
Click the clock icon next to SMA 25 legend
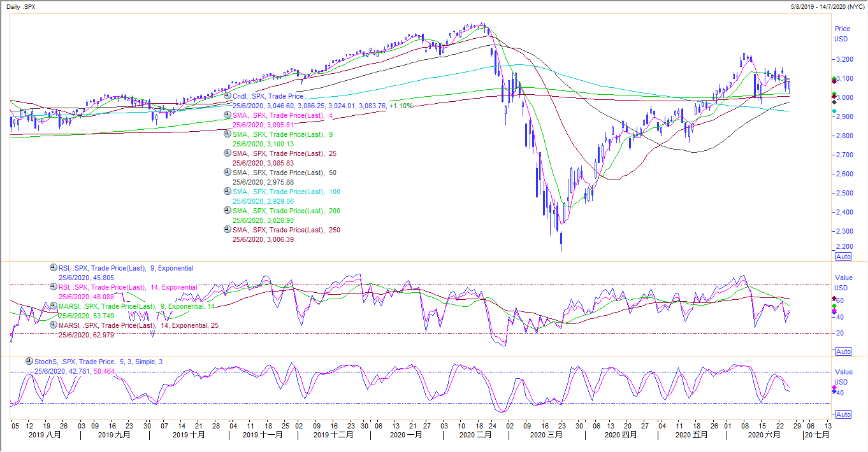click(228, 153)
